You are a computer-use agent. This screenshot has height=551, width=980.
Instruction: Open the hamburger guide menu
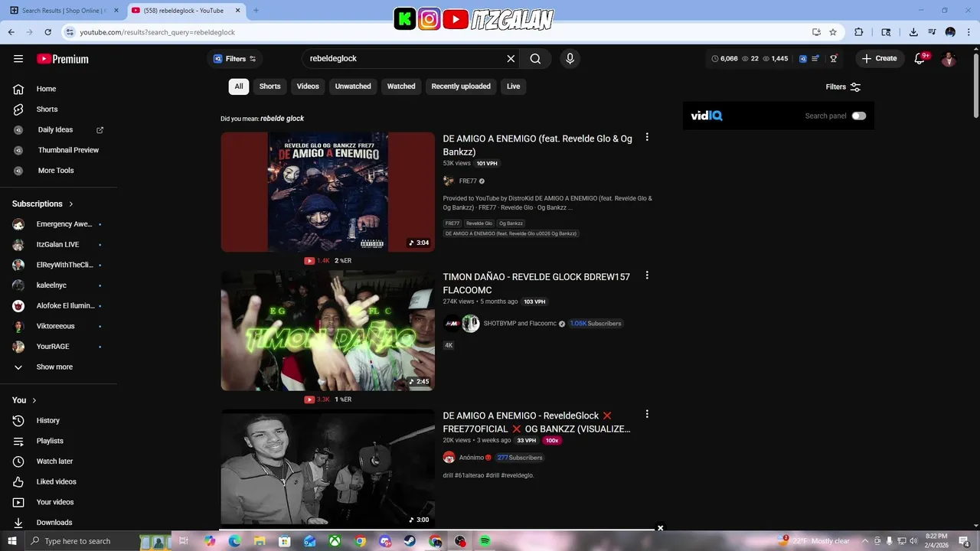coord(18,59)
